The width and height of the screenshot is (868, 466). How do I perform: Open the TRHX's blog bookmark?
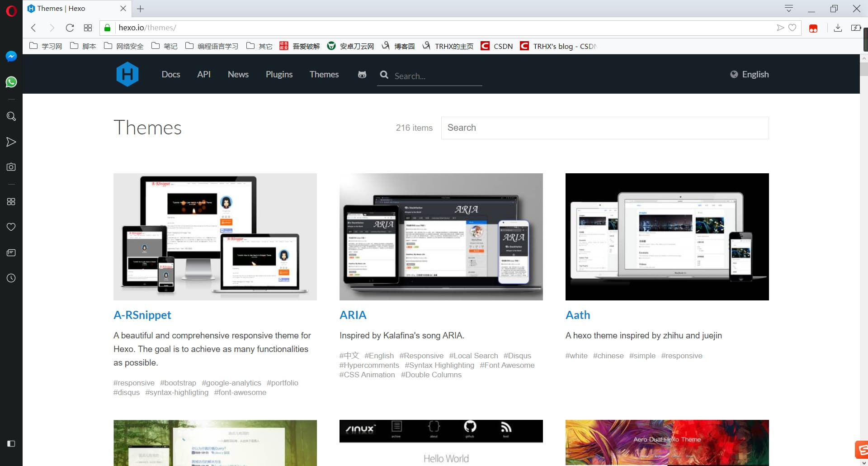558,46
